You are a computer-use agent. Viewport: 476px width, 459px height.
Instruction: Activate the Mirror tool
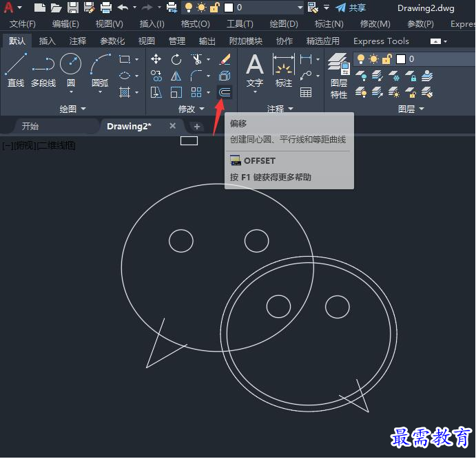(176, 76)
